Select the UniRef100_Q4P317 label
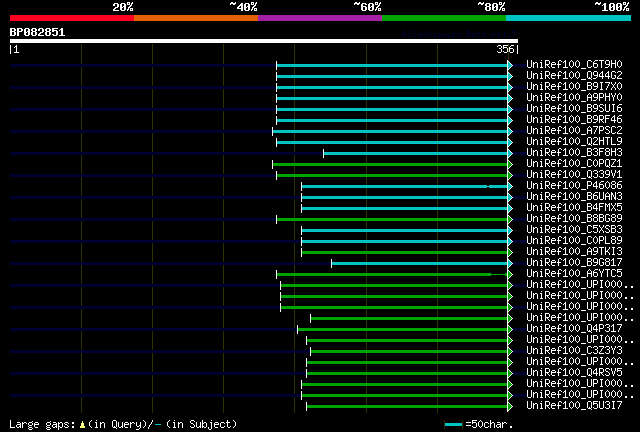Image resolution: width=640 pixels, height=432 pixels. pos(574,329)
